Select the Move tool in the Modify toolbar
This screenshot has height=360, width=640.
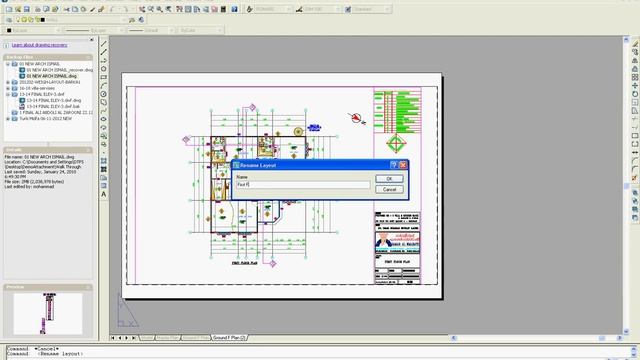click(635, 86)
